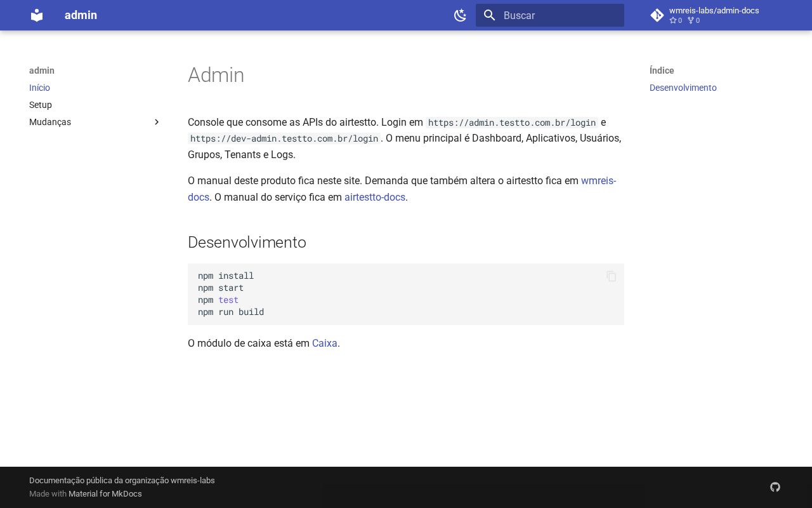Click the Desenvolvimento section heading

point(247,242)
